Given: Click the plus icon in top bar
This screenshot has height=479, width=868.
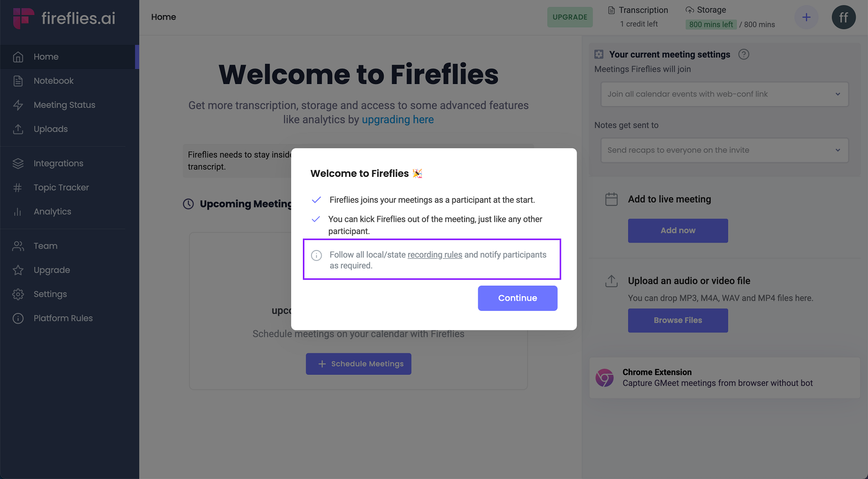Looking at the screenshot, I should pos(806,17).
